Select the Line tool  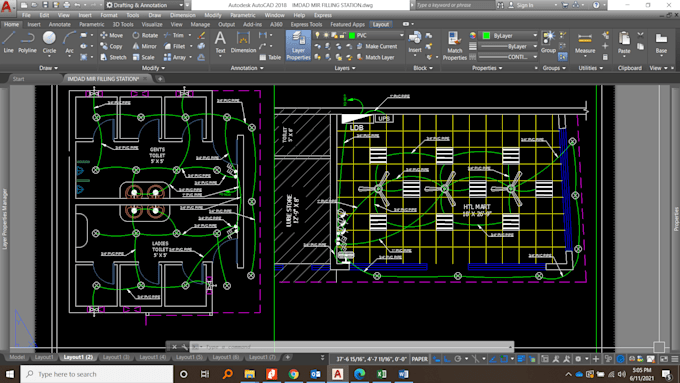[x=8, y=42]
